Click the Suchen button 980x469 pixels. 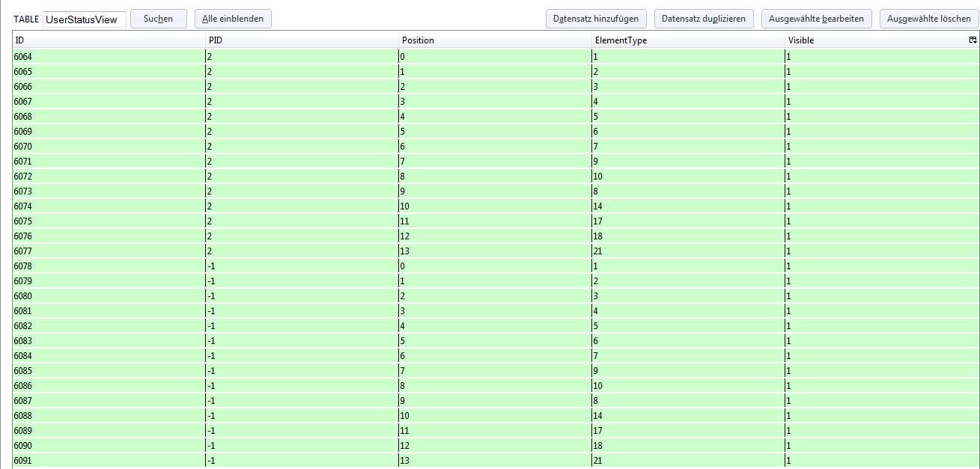tap(159, 19)
